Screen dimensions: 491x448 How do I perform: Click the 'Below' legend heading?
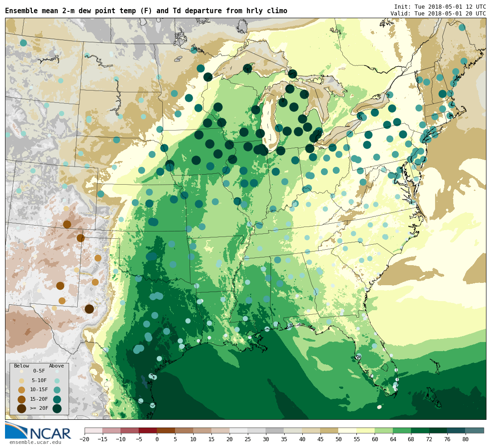pyautogui.click(x=21, y=366)
